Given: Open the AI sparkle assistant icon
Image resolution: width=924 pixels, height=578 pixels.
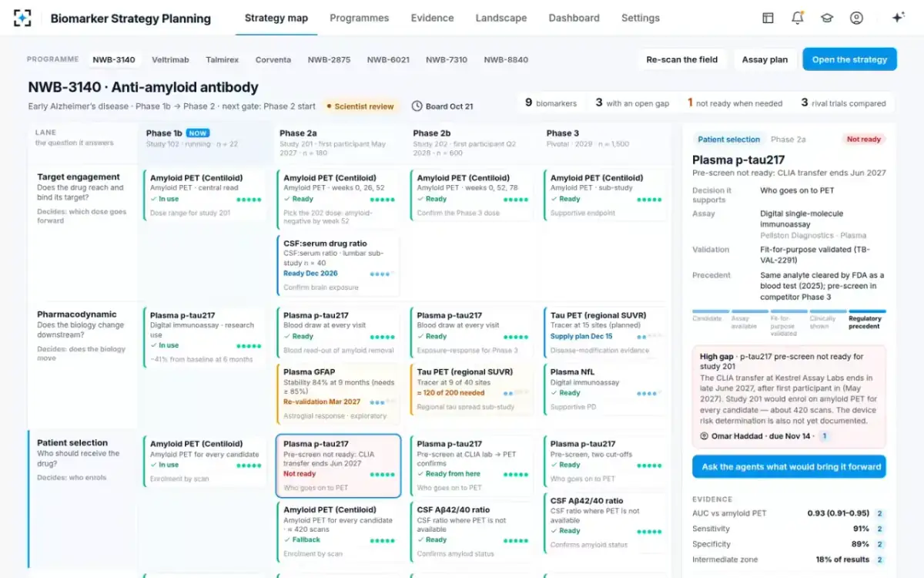Looking at the screenshot, I should click(898, 18).
